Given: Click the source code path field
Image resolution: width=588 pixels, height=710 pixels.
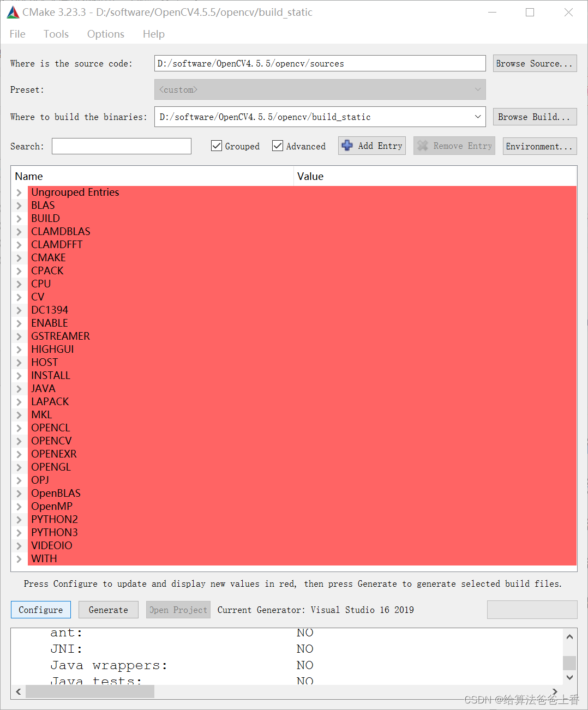Looking at the screenshot, I should [320, 63].
